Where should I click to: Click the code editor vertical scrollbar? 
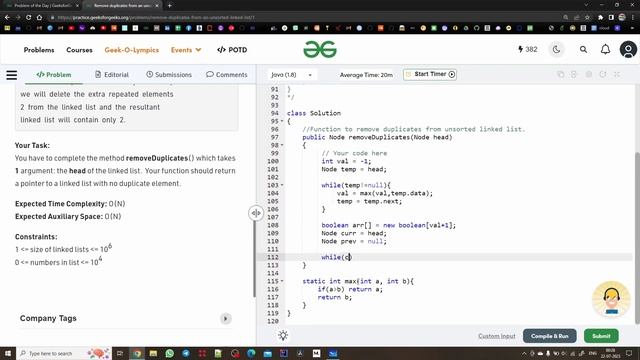pos(637,238)
